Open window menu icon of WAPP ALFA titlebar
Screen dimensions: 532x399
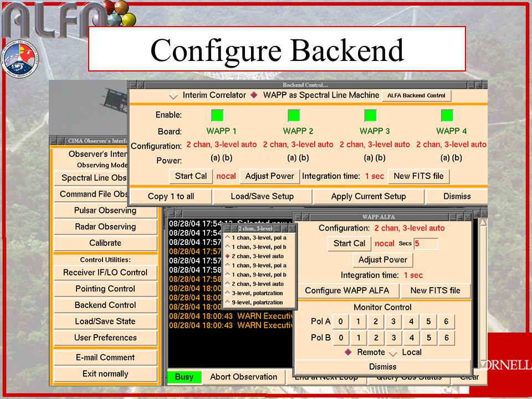tap(297, 217)
